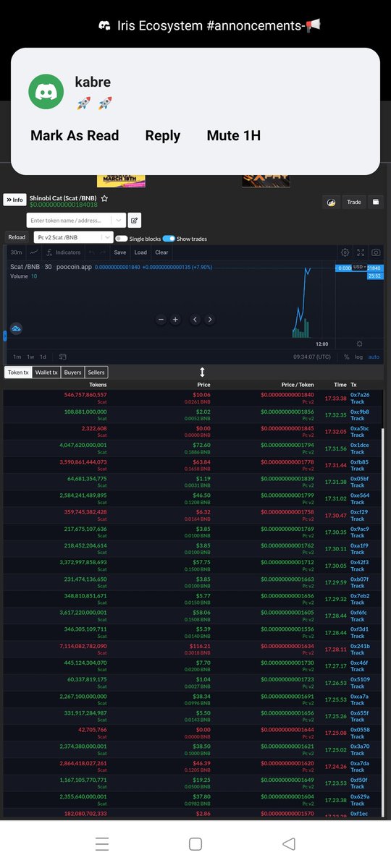Image resolution: width=391 pixels, height=868 pixels.
Task: Go to the Android home screen
Action: point(195,843)
